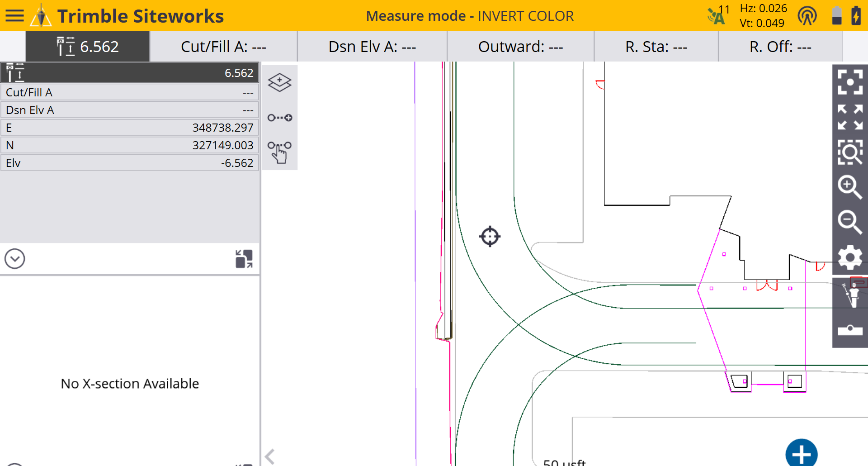Click the Cut/Fill A row in panel
The height and width of the screenshot is (466, 868).
[x=129, y=92]
